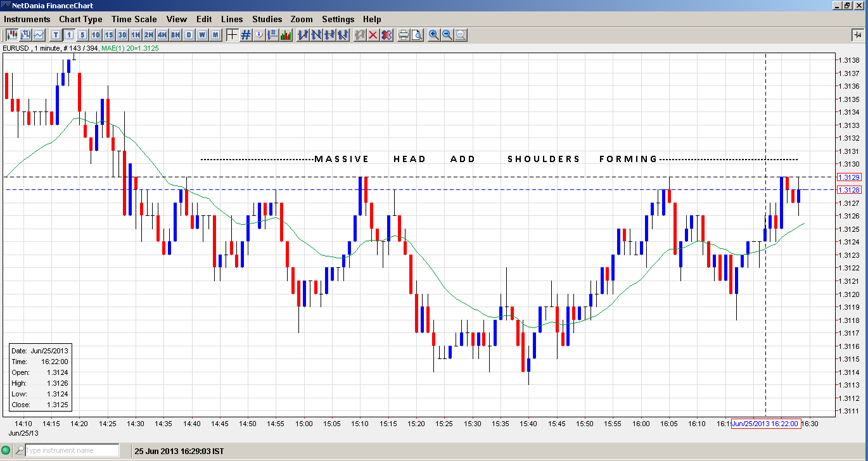
Task: Select 1H hourly time scale button
Action: click(x=136, y=35)
